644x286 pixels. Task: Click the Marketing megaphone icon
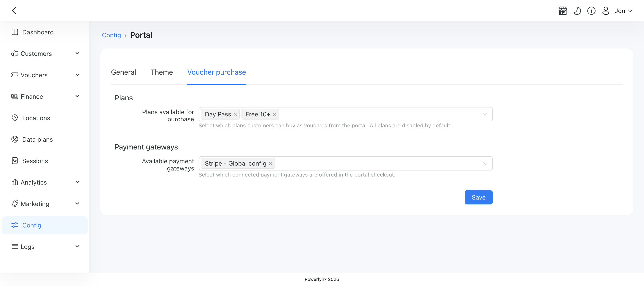(x=15, y=204)
